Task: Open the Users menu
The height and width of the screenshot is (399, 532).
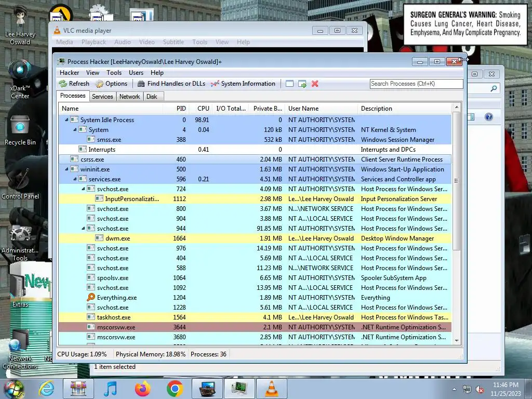Action: 136,73
